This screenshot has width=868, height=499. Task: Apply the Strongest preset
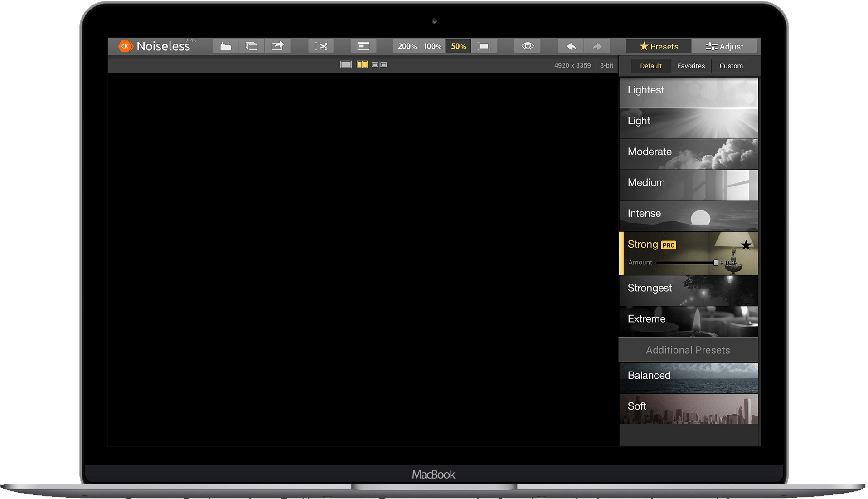pos(689,290)
